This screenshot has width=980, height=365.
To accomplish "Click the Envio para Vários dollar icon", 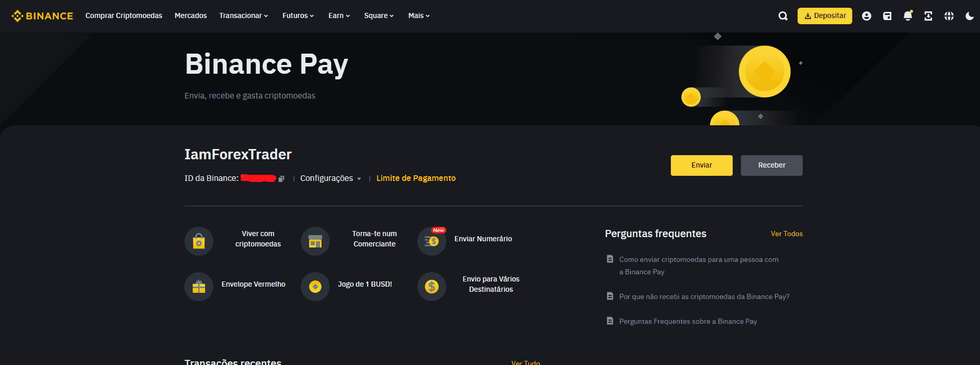I will pyautogui.click(x=432, y=287).
